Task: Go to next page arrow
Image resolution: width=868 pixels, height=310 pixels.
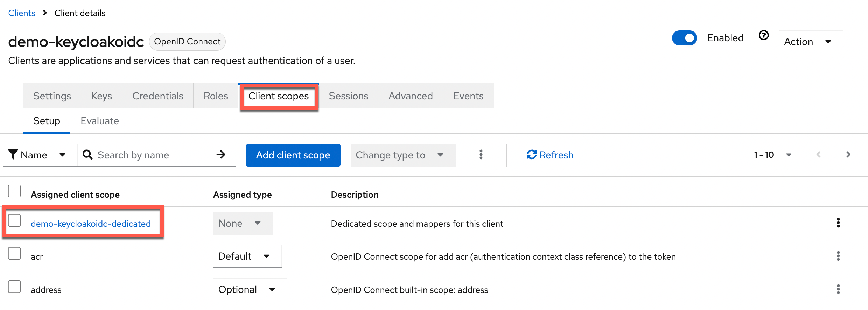Action: (x=848, y=155)
